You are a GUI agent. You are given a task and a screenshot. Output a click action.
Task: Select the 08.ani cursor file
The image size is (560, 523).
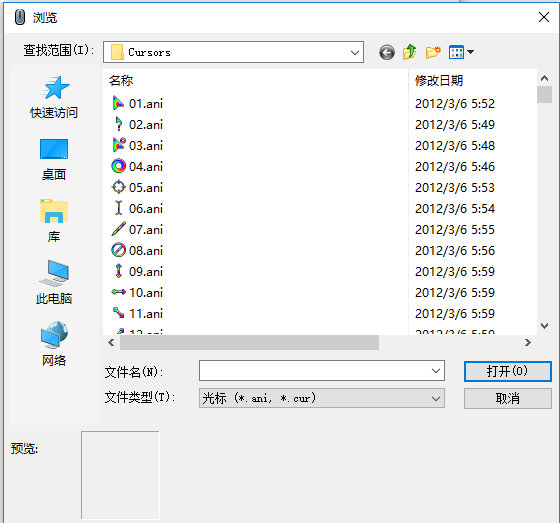tap(137, 250)
